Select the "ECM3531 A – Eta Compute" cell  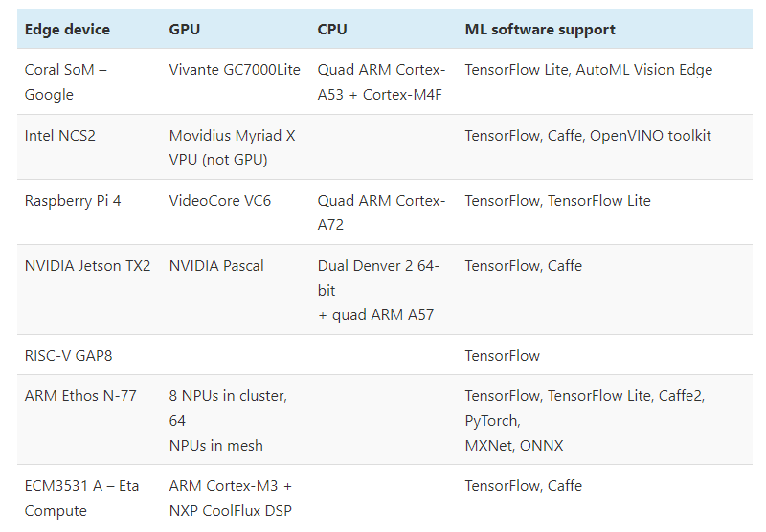81,498
